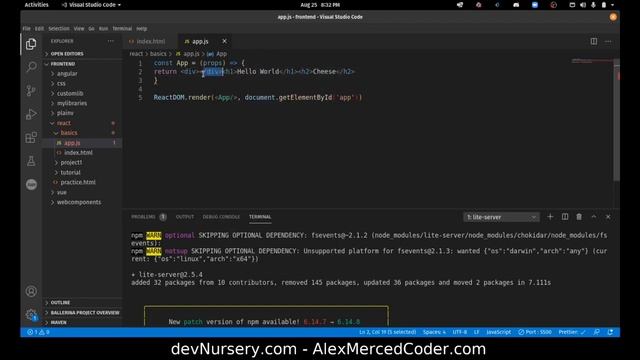The width and height of the screenshot is (640, 360).
Task: Open the Accounts icon in activity bar
Action: [x=31, y=291]
